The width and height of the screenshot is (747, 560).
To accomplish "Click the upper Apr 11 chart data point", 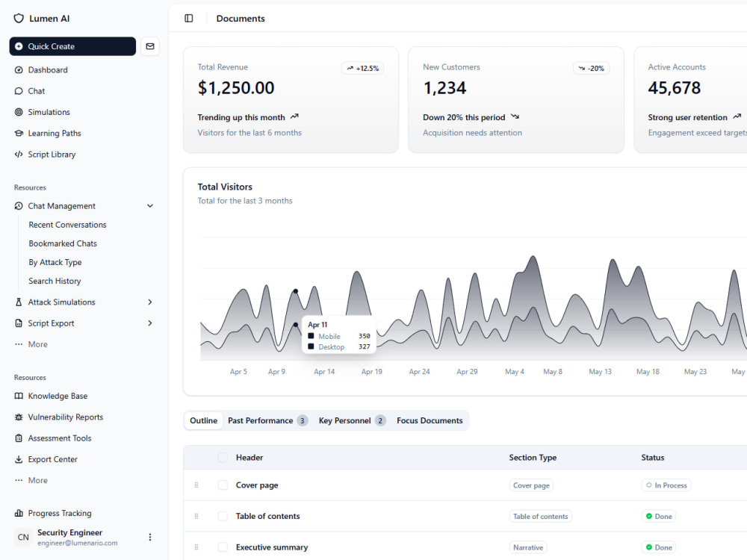I will [295, 291].
